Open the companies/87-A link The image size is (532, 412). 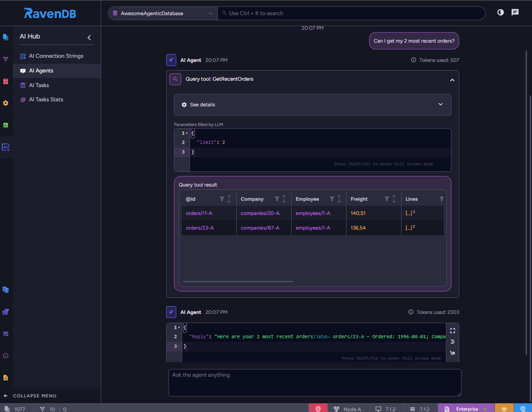click(260, 228)
